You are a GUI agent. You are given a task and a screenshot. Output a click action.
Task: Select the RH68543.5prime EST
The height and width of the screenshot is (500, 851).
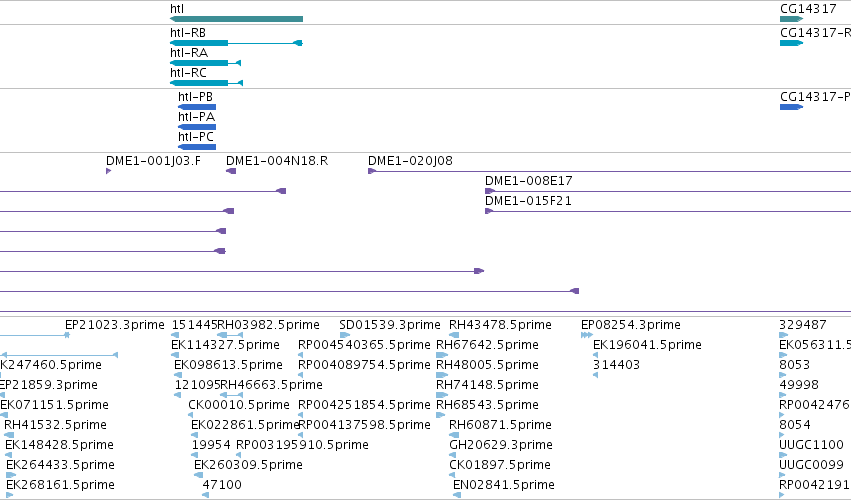tap(441, 415)
